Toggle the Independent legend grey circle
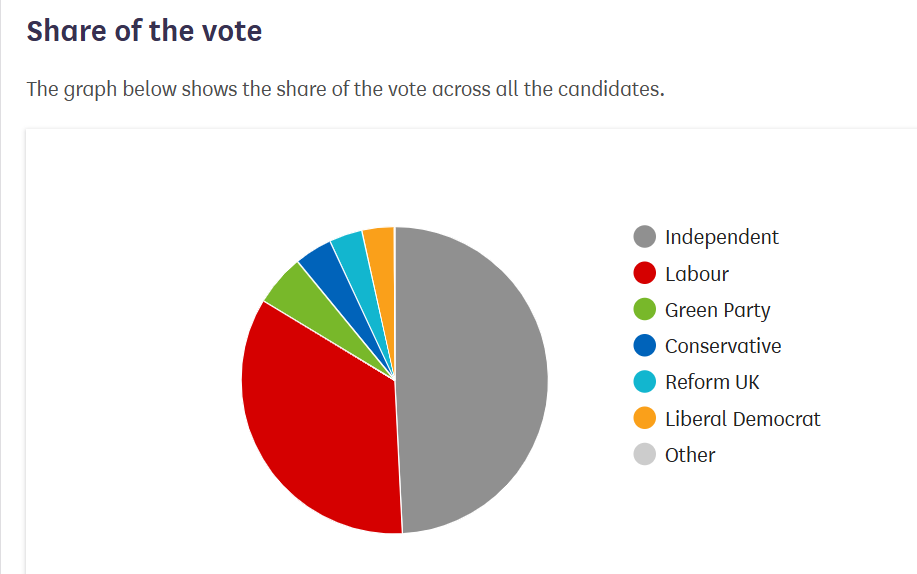The image size is (917, 574). pos(645,237)
